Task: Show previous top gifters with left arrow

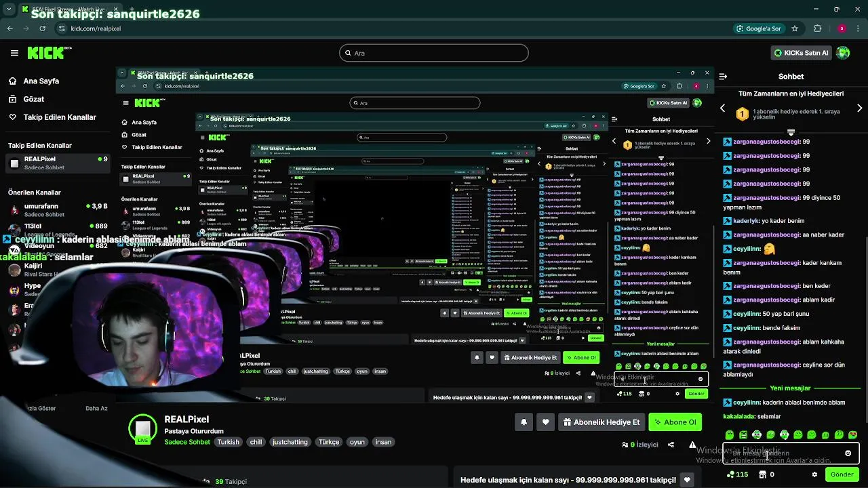Action: [722, 108]
